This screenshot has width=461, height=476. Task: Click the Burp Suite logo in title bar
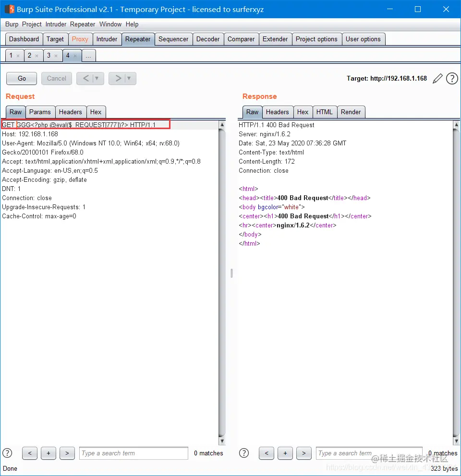click(10, 9)
